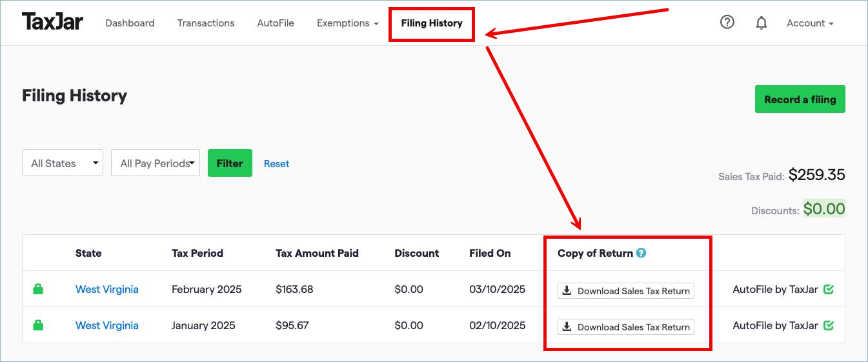868x362 pixels.
Task: Click the TaxJar logo
Action: (x=52, y=22)
